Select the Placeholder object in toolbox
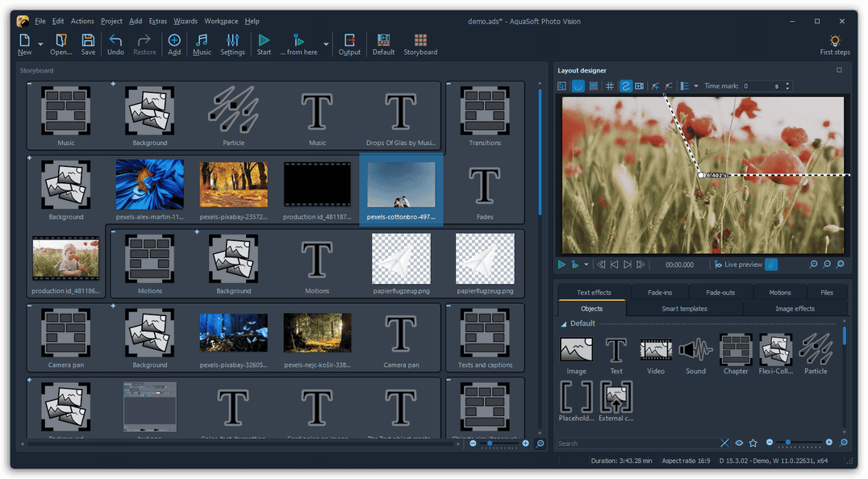 (x=576, y=402)
